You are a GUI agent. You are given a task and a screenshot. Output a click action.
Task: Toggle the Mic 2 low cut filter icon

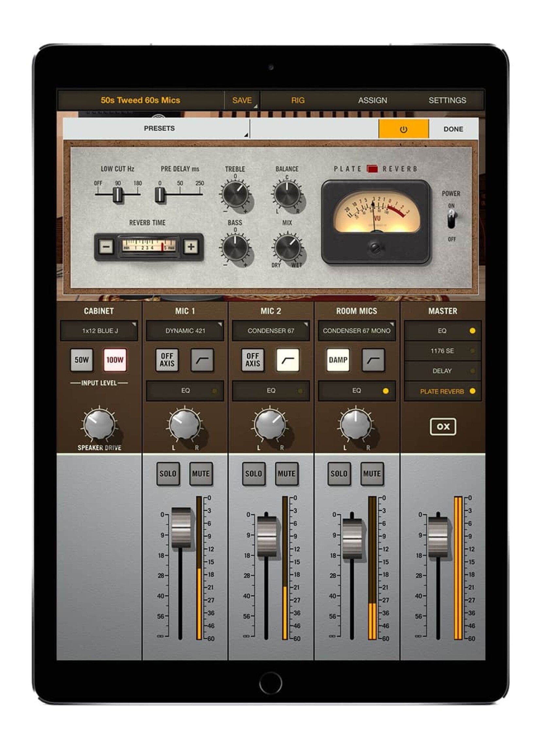coord(288,360)
